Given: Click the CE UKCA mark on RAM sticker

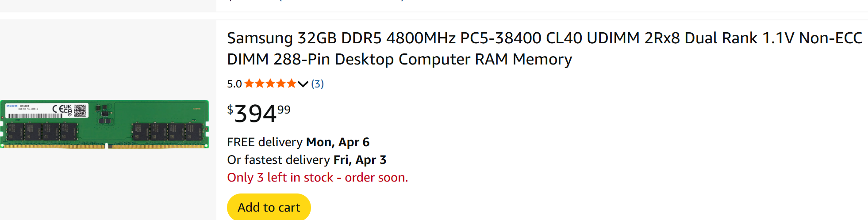Looking at the screenshot, I should point(62,109).
